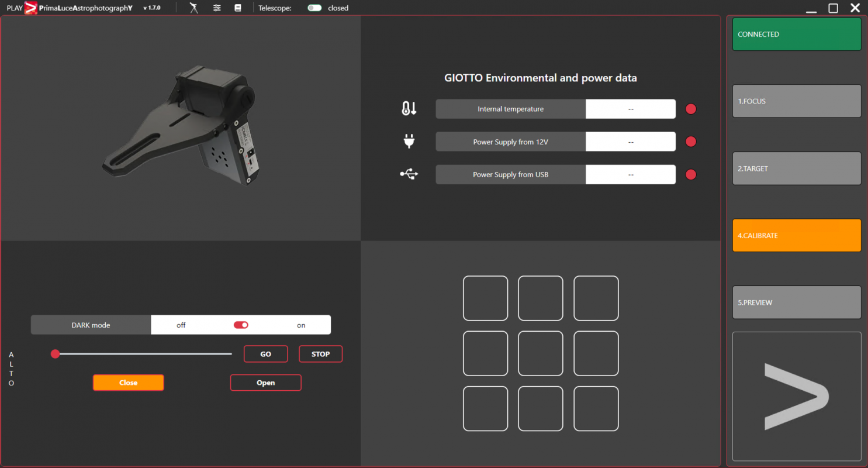Click the red USB power status indicator
868x468 pixels.
click(691, 174)
